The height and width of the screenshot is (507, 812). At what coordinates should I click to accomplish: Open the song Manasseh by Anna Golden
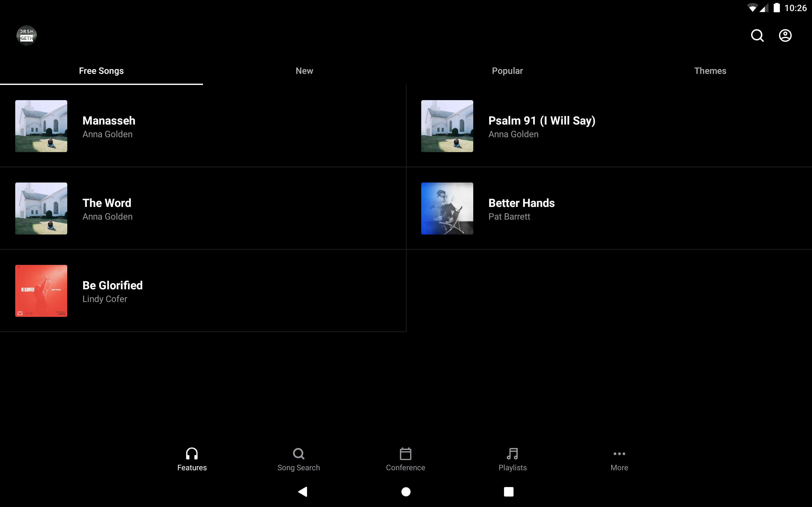(x=109, y=126)
